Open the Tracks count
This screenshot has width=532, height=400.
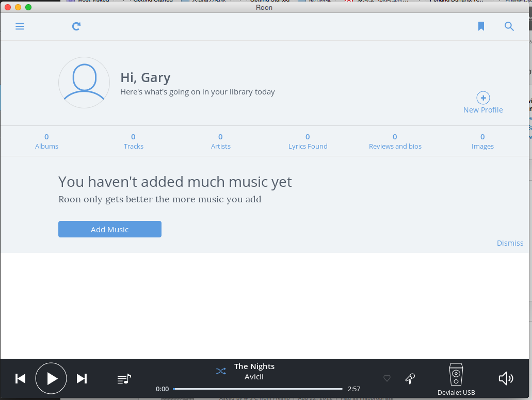(x=133, y=141)
